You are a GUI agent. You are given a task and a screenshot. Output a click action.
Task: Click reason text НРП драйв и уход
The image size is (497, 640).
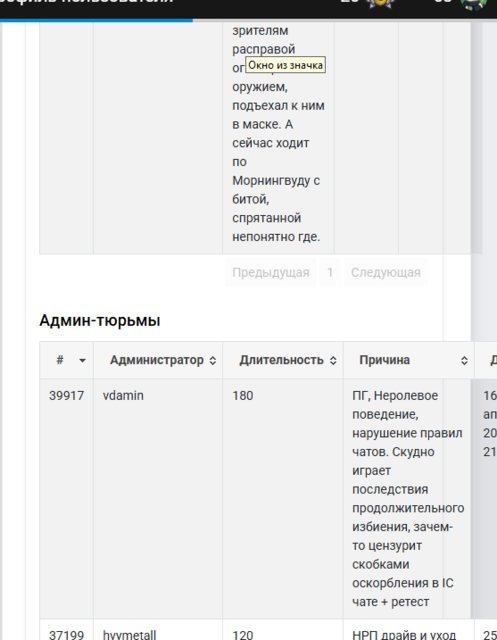click(x=404, y=635)
